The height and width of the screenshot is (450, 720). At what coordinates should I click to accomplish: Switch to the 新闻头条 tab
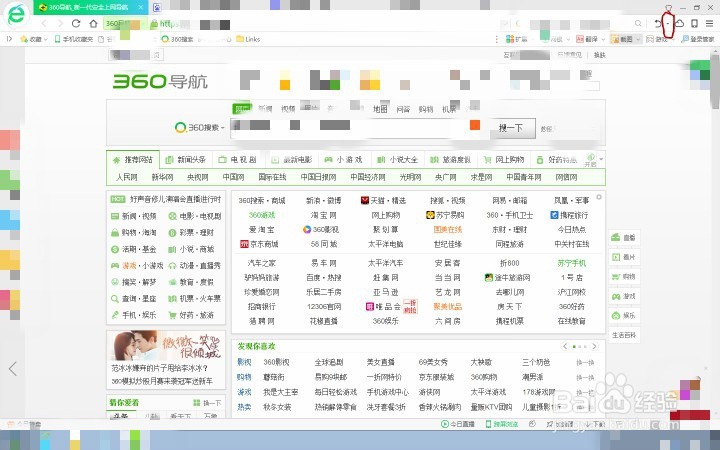[x=186, y=160]
